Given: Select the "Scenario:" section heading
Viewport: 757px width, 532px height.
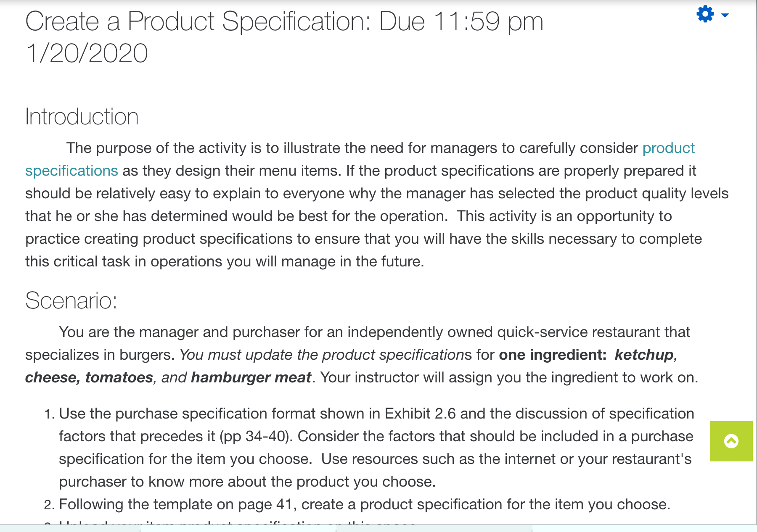Looking at the screenshot, I should (x=71, y=300).
